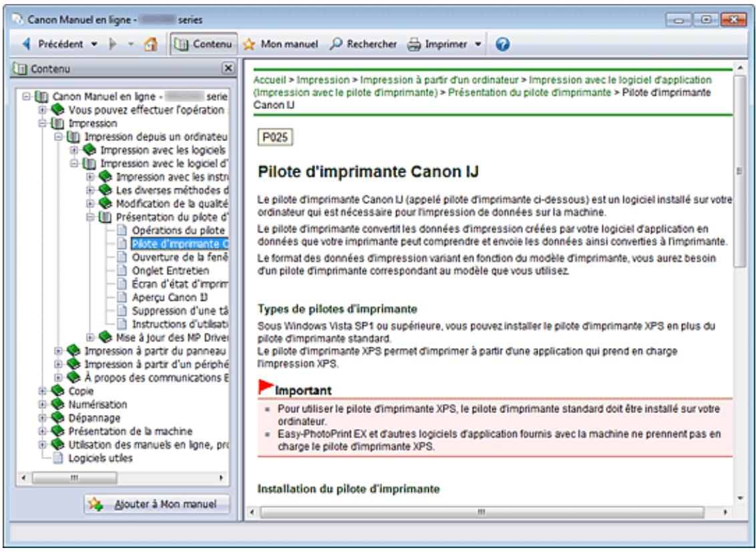The width and height of the screenshot is (756, 552).
Task: Open Mon manuel from the toolbar
Action: (x=280, y=44)
